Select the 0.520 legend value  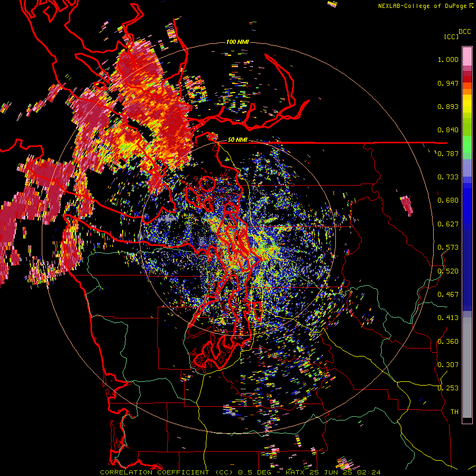(x=448, y=271)
